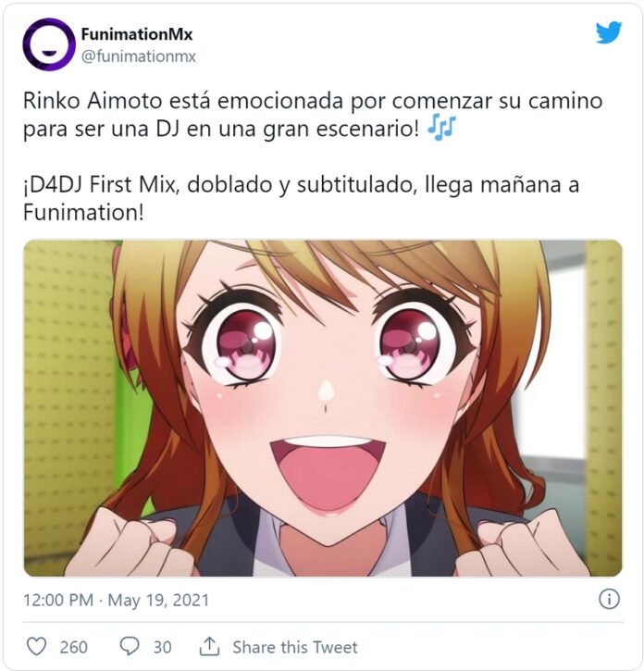Viewport: 644px width, 671px height.
Task: Open the FunimationMx profile avatar
Action: [49, 44]
